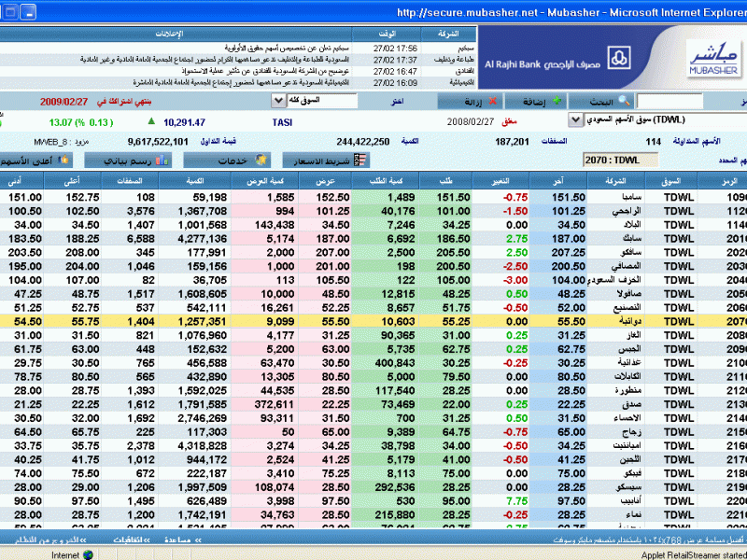Select the 'سامبا' company row
This screenshot has height=560, width=747.
[373, 197]
